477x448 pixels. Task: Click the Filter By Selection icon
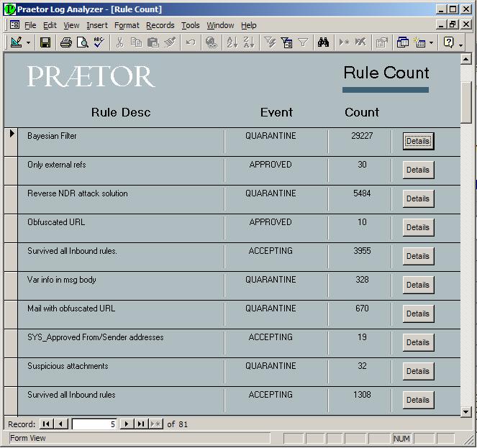coord(271,42)
